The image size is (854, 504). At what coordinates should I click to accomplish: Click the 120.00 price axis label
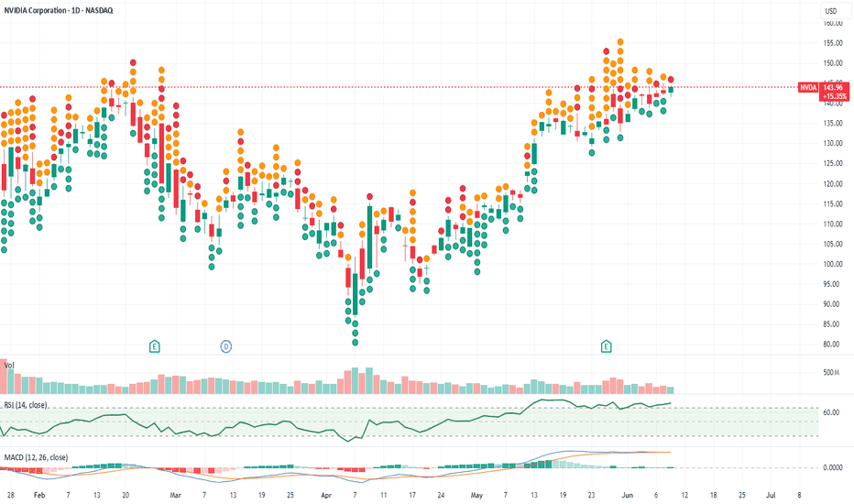(833, 183)
